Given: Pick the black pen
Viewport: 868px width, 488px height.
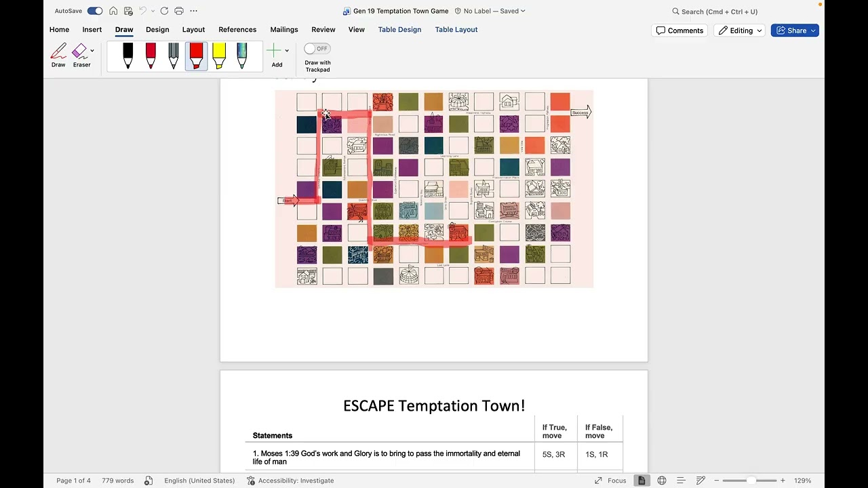Looking at the screenshot, I should click(x=128, y=56).
